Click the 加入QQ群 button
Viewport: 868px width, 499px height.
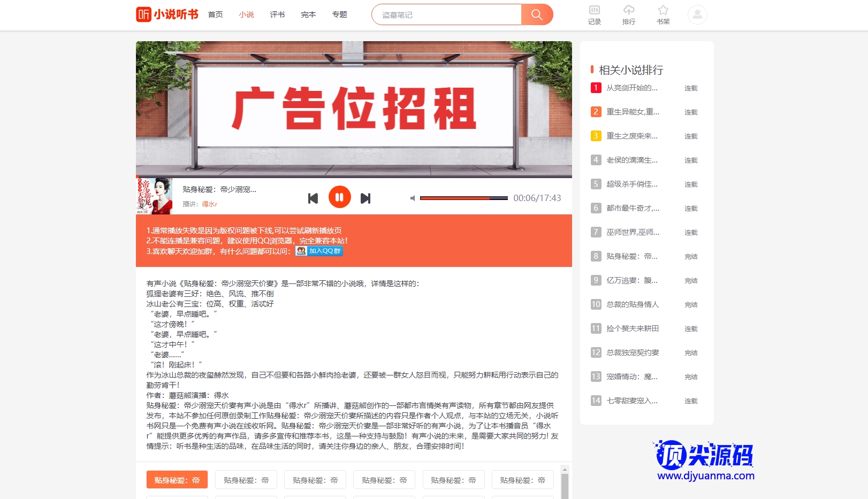click(319, 251)
